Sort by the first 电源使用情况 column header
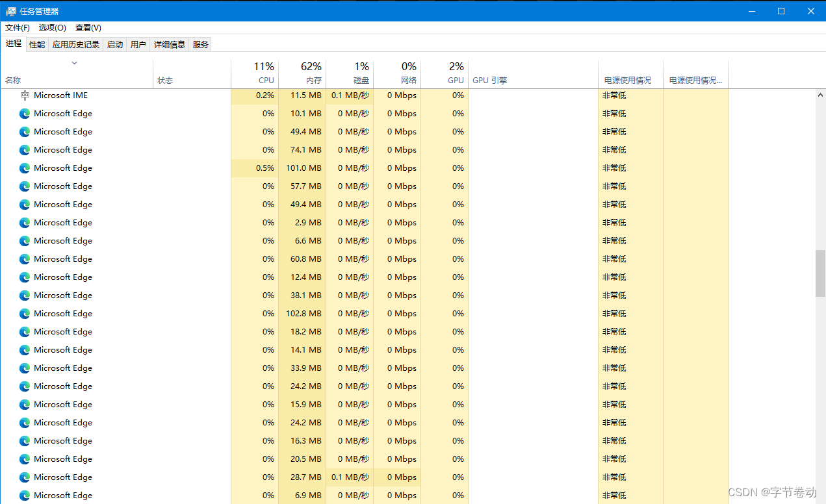826x504 pixels. pyautogui.click(x=630, y=74)
